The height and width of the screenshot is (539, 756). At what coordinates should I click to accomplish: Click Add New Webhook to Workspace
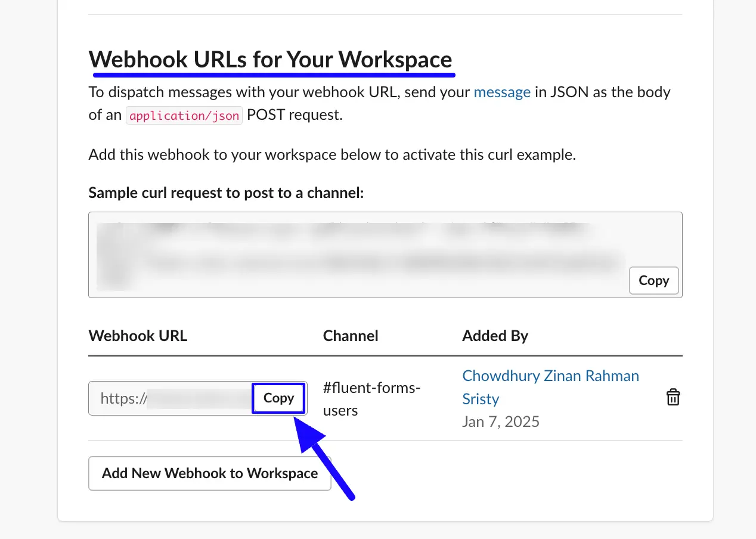(x=210, y=473)
